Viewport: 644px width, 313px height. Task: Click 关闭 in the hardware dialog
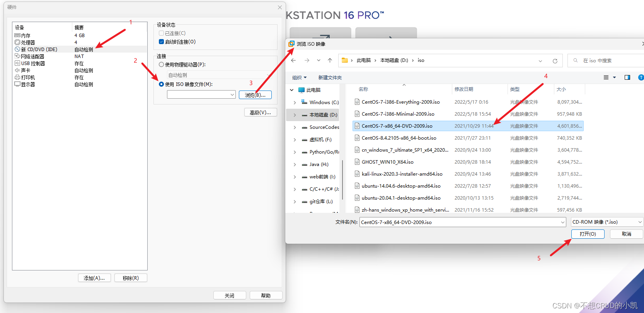point(230,295)
